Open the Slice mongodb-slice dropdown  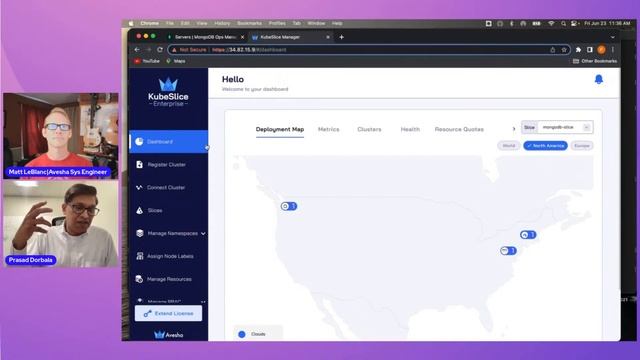[565, 127]
